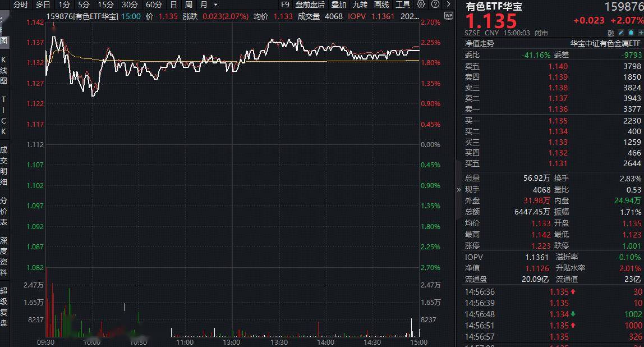Click the WP icon near chart corner
This screenshot has width=644, height=347.
(x=448, y=16)
